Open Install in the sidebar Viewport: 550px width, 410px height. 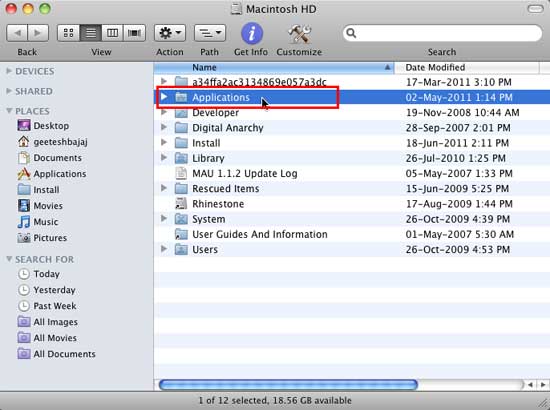(38, 190)
